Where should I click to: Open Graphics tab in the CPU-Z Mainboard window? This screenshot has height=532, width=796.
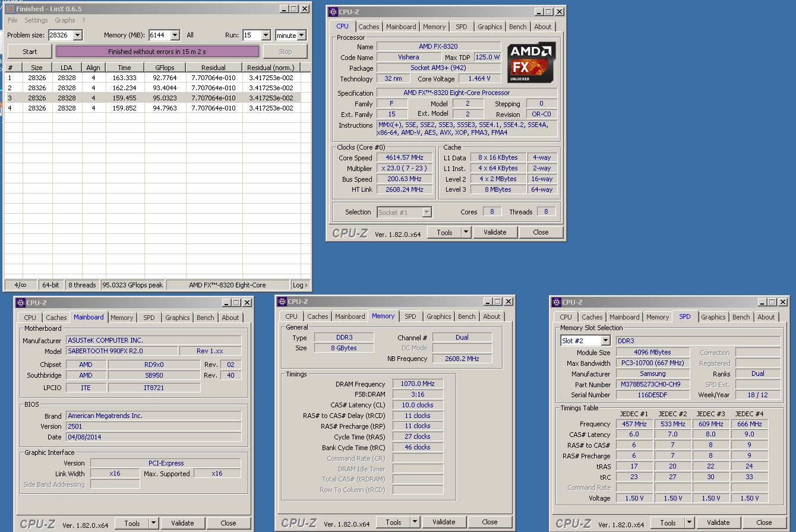tap(178, 318)
